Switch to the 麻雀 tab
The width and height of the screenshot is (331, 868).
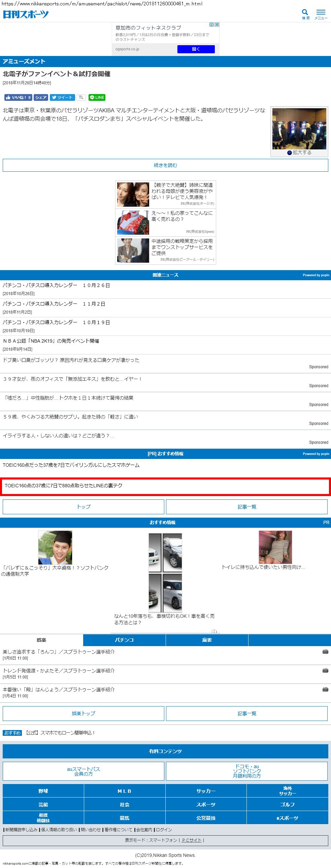click(x=207, y=640)
